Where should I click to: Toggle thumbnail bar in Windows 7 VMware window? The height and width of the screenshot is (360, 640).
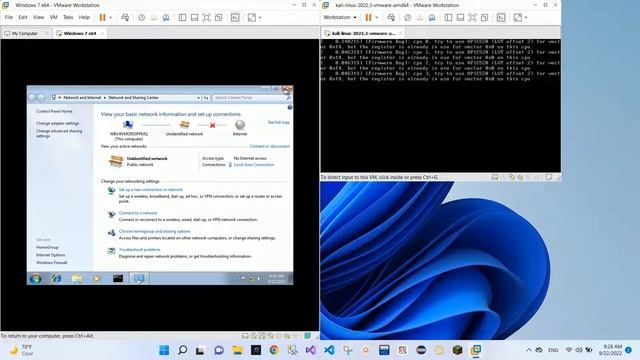(x=194, y=17)
